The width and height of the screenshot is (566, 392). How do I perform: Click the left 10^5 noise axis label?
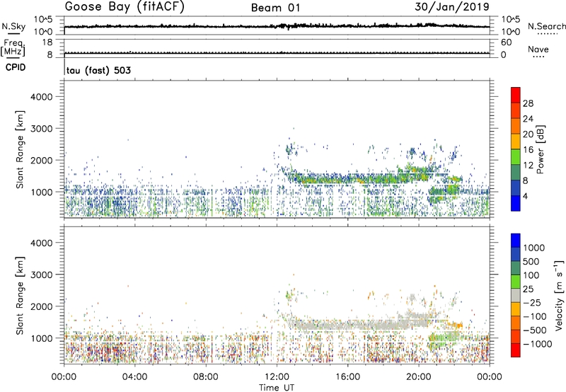pos(43,19)
